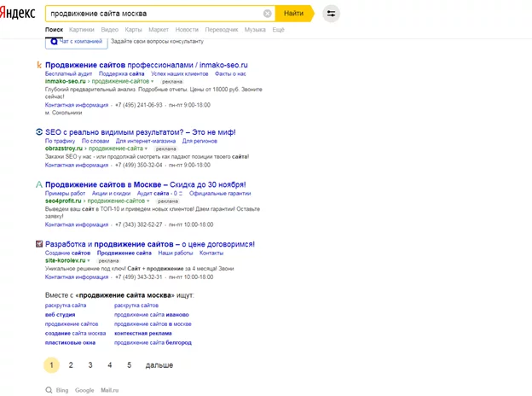The image size is (532, 396).
Task: Search the query in Bing
Action: [62, 390]
